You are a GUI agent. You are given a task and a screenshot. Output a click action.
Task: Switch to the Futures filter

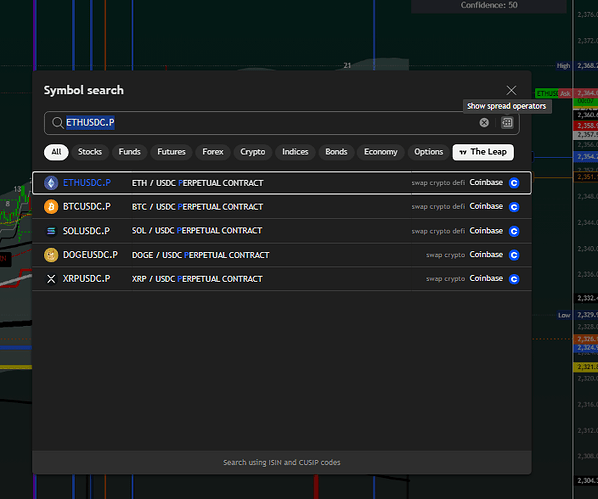pyautogui.click(x=171, y=152)
